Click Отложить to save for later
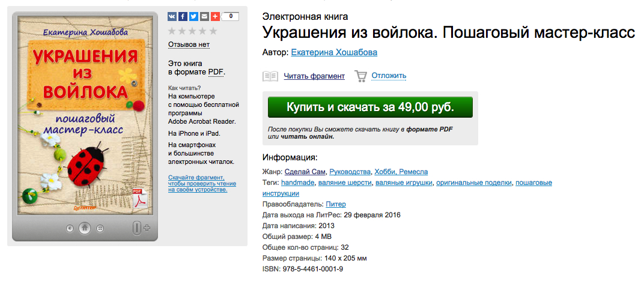The width and height of the screenshot is (644, 281). coord(389,76)
